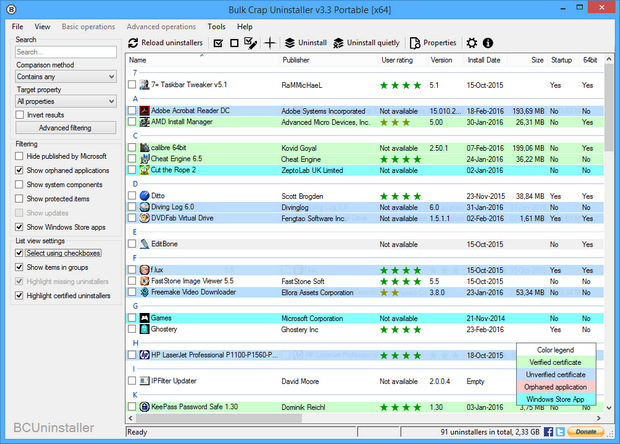This screenshot has width=620, height=444.
Task: Collapse the C group header in list
Action: pyautogui.click(x=134, y=135)
